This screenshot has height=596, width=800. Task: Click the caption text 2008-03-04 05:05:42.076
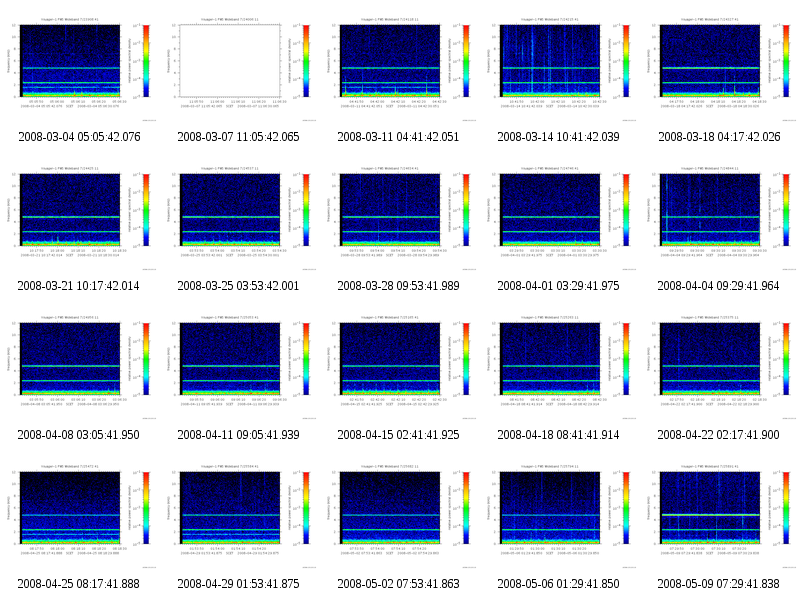[x=79, y=137]
